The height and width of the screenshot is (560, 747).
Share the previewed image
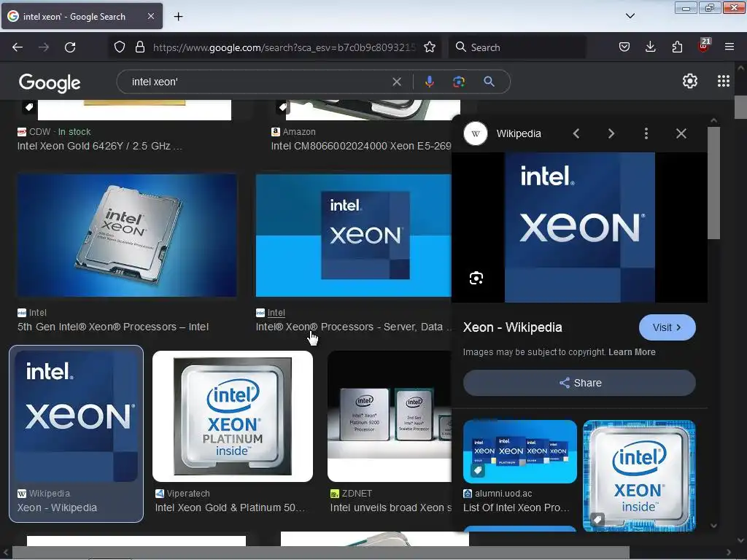(579, 383)
